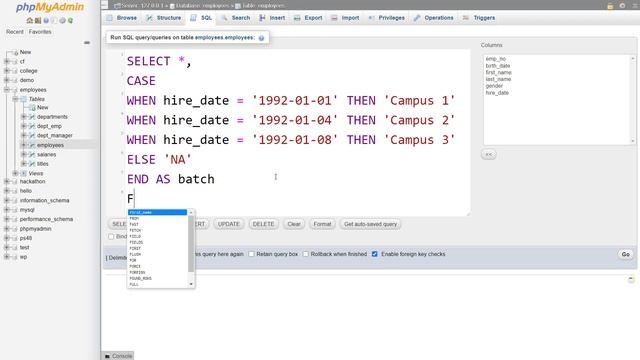The height and width of the screenshot is (360, 640).
Task: Open navigation panel settings gear icon
Action: pyautogui.click(x=62, y=20)
